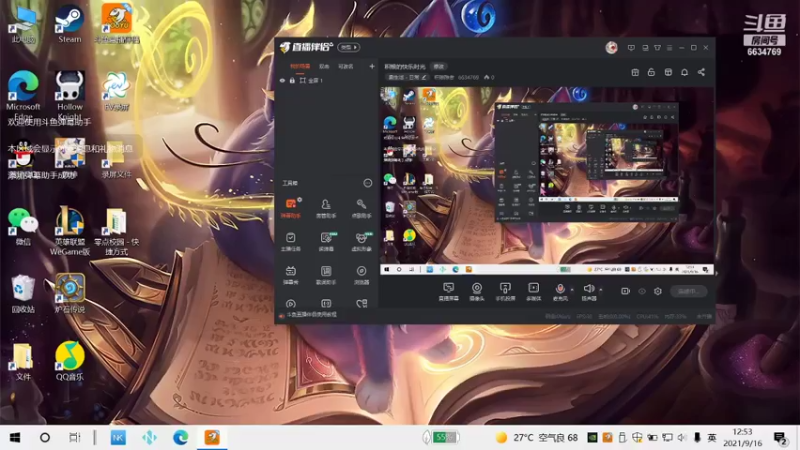This screenshot has width=800, height=450.
Task: Mute the 扬声器 speaker
Action: (589, 291)
